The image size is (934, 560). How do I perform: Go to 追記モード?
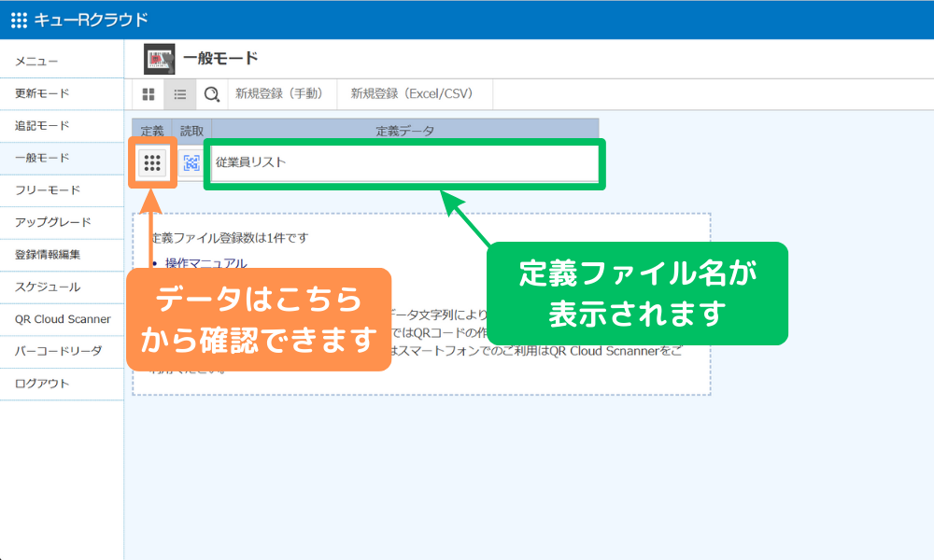pos(62,126)
